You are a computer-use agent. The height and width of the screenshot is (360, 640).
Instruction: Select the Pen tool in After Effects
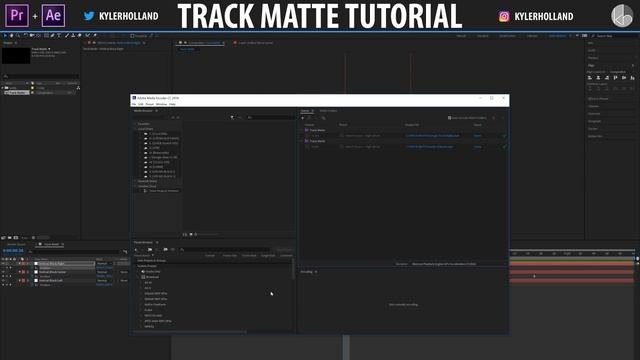[53, 36]
